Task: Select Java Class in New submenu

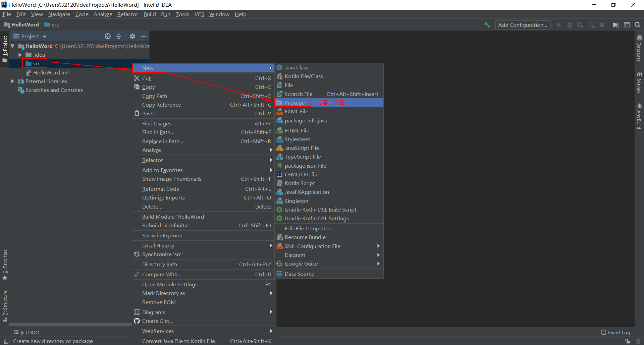Action: click(x=329, y=67)
